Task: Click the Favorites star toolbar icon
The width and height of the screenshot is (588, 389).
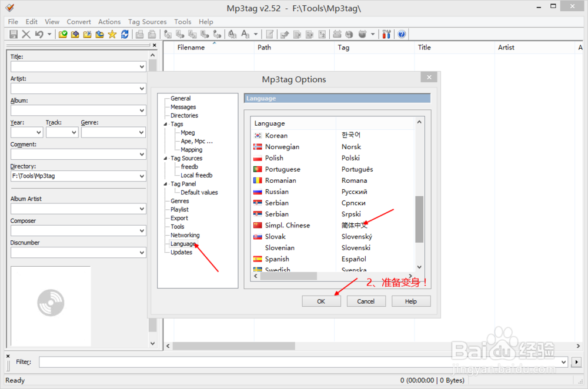Action: click(x=112, y=34)
